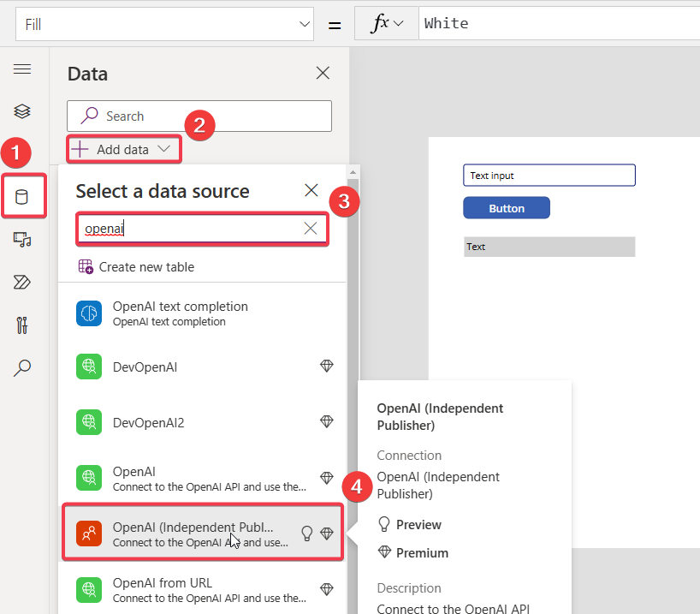The image size is (700, 614).
Task: Select OpenAI from URL connector
Action: pyautogui.click(x=202, y=590)
